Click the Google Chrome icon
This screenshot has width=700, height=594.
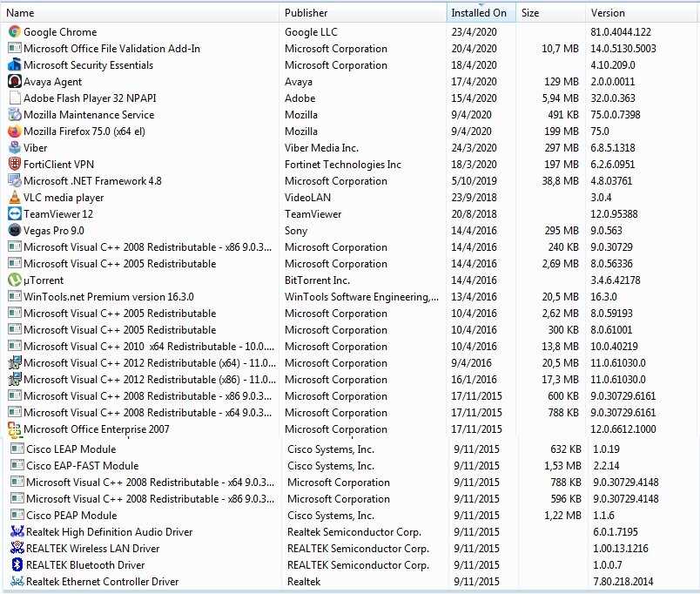[15, 31]
